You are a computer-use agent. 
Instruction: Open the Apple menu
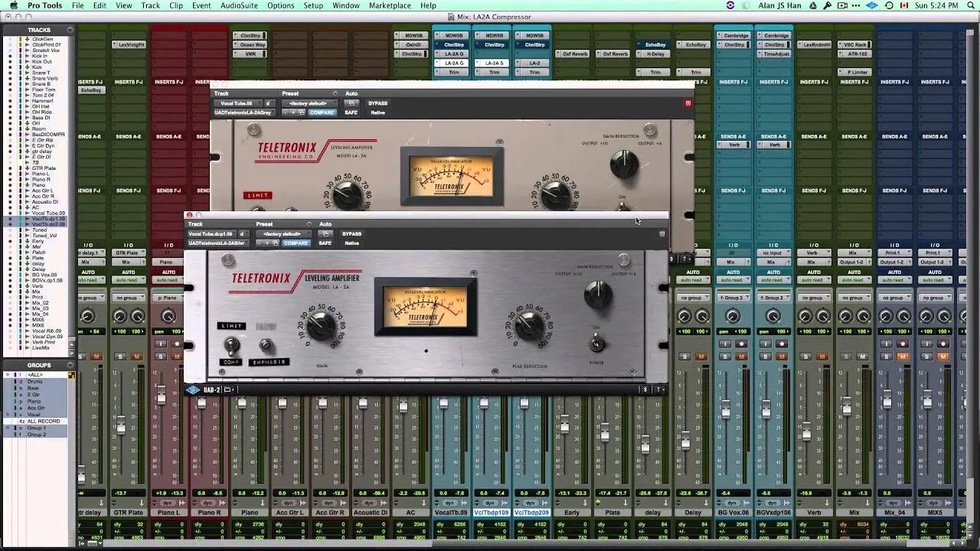(13, 5)
